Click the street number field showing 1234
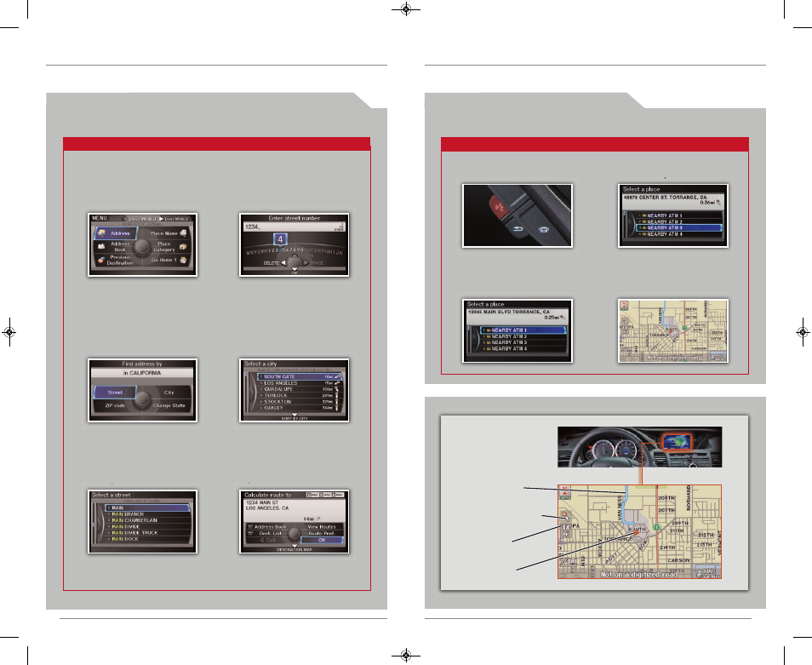Image resolution: width=812 pixels, height=665 pixels. point(294,226)
